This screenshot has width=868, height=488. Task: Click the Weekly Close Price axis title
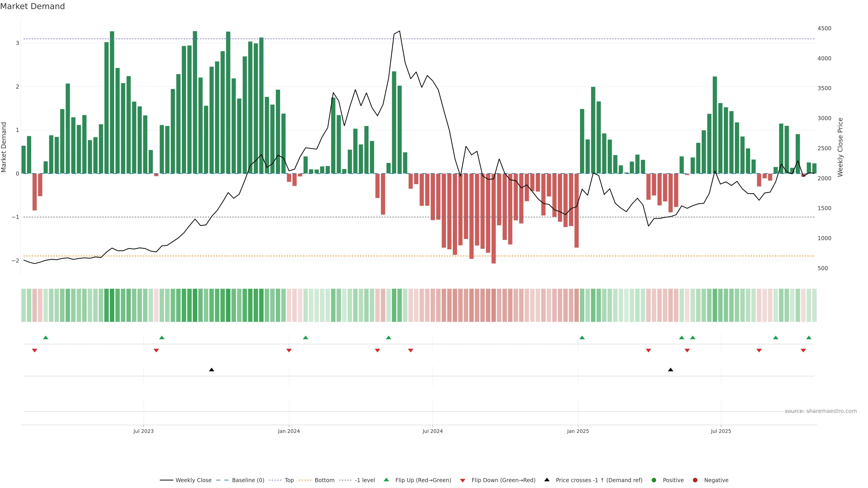point(840,147)
